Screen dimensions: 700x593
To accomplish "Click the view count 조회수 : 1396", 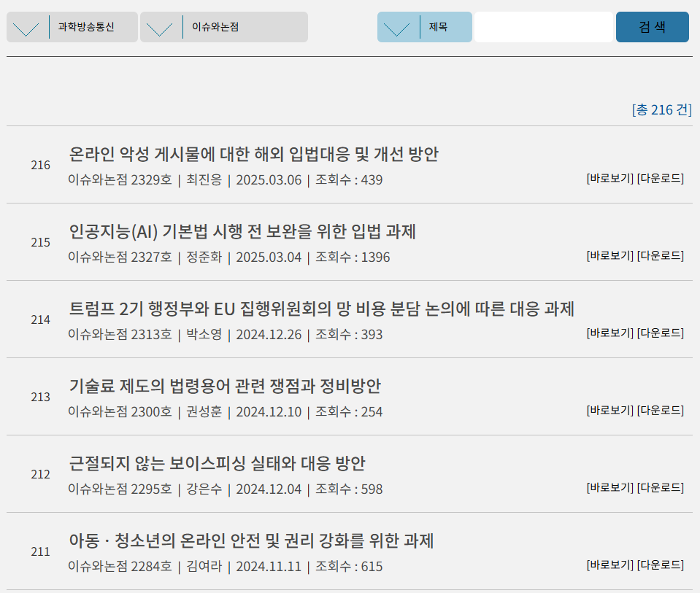I will point(353,257).
